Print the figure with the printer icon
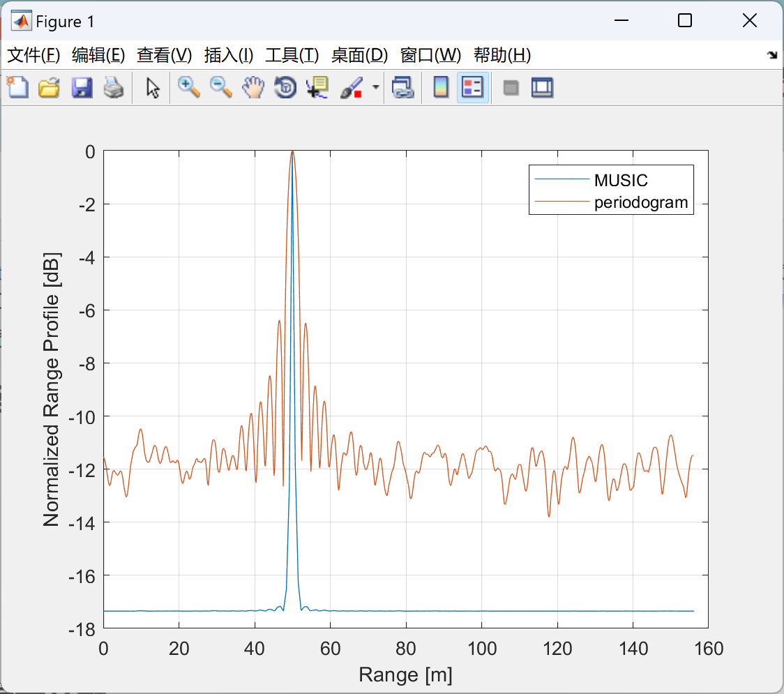The width and height of the screenshot is (784, 694). click(x=114, y=87)
